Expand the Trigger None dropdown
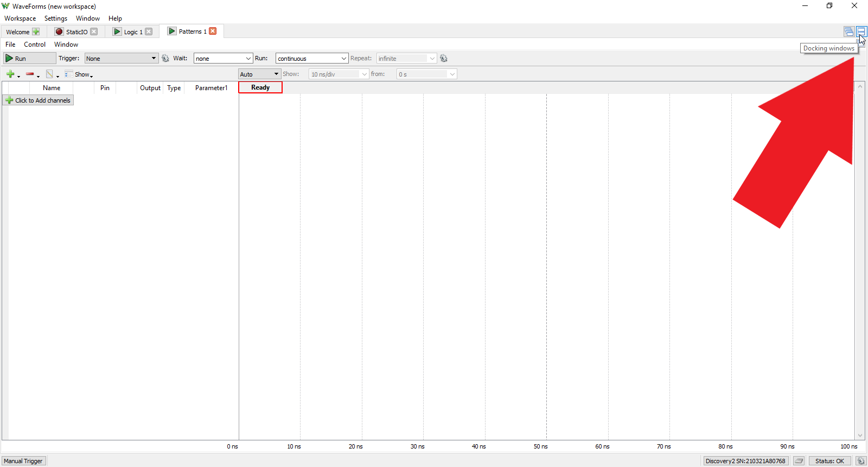 (x=121, y=58)
